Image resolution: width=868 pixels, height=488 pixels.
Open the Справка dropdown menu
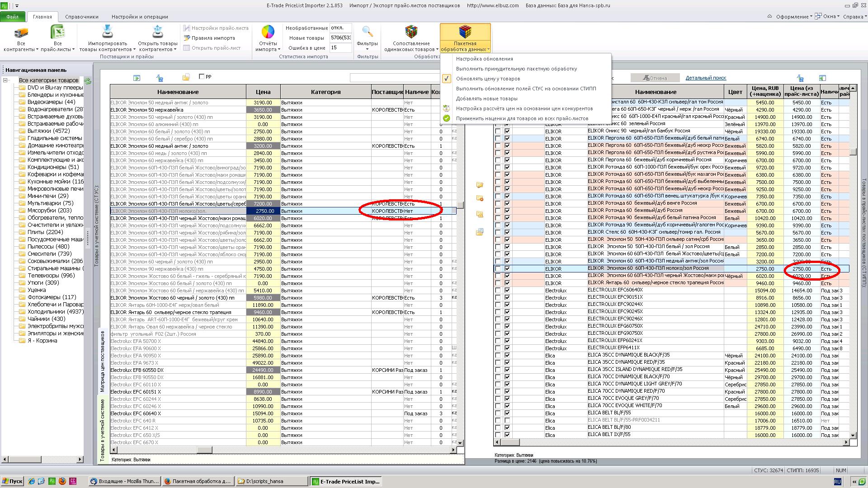click(855, 17)
